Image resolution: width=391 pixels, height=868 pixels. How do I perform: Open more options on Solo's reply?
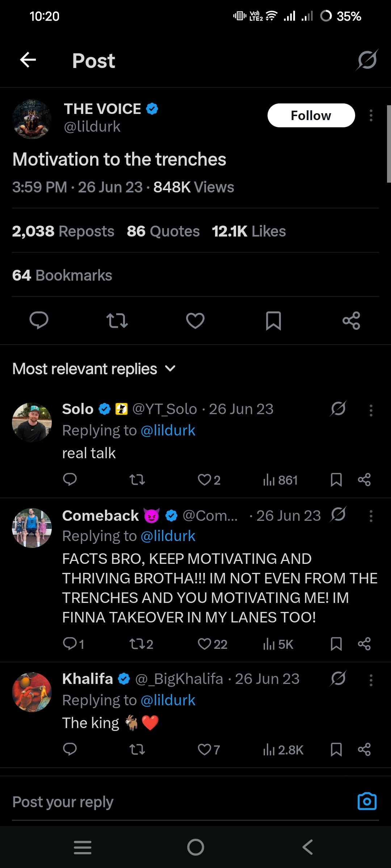coord(371,410)
